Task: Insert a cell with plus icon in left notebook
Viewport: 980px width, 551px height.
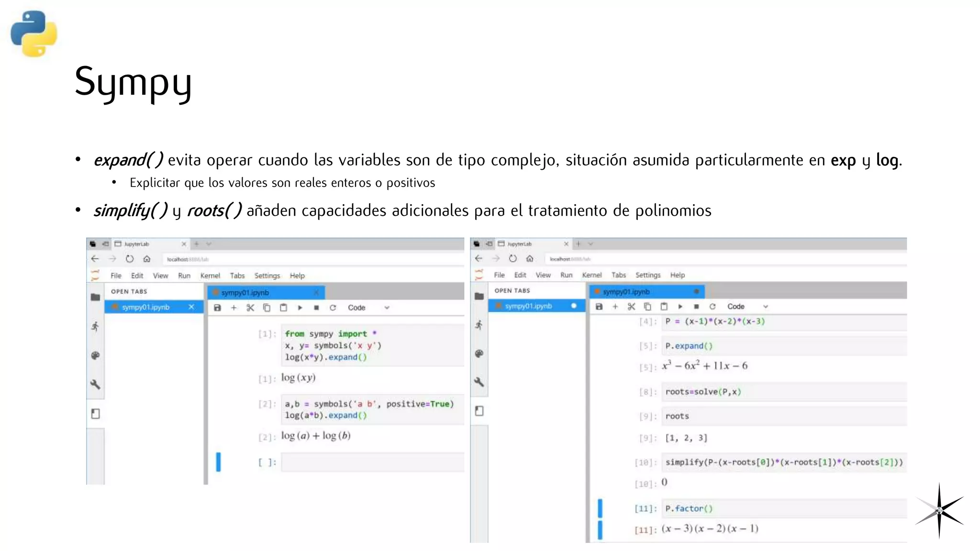Action: click(234, 308)
